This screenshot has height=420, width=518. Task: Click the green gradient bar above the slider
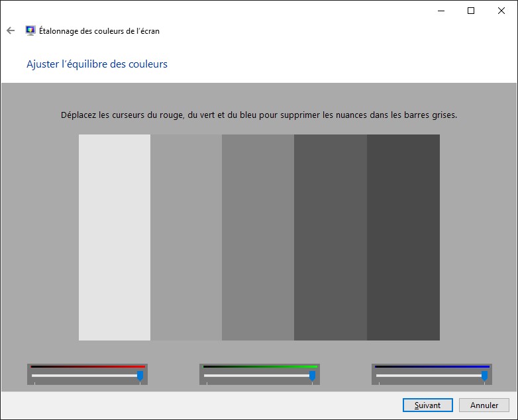click(x=260, y=366)
